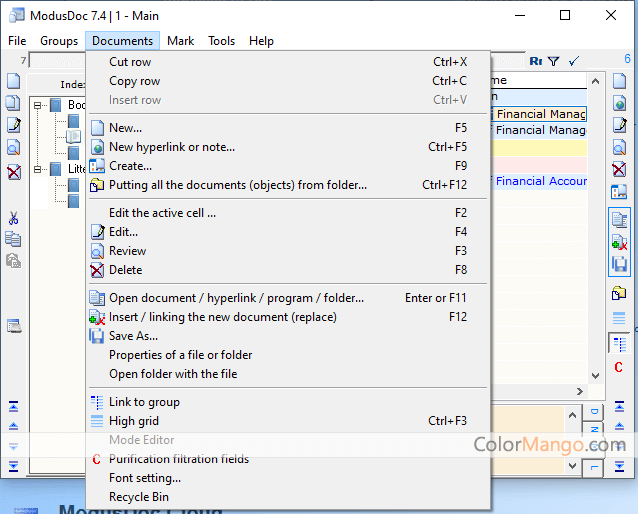The height and width of the screenshot is (514, 638).
Task: Click the filter funnel icon above the grid
Action: pos(553,61)
